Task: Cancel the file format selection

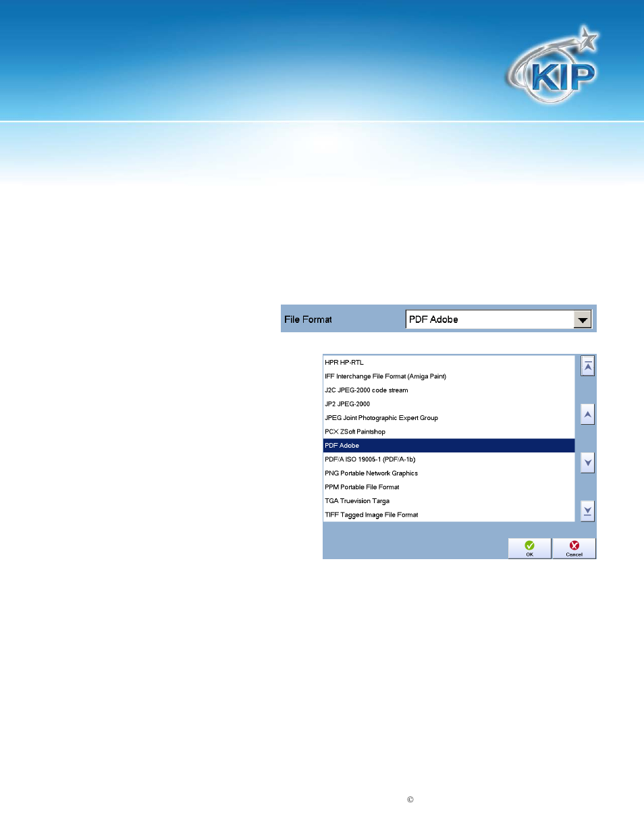Action: click(x=574, y=548)
